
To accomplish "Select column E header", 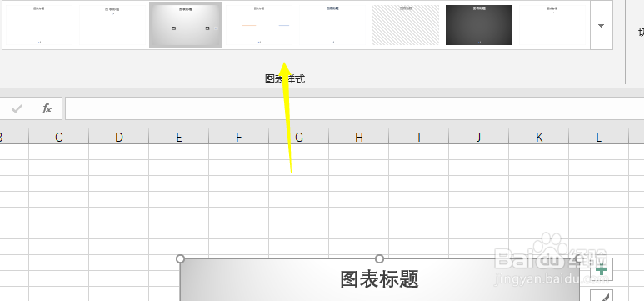I will [178, 137].
